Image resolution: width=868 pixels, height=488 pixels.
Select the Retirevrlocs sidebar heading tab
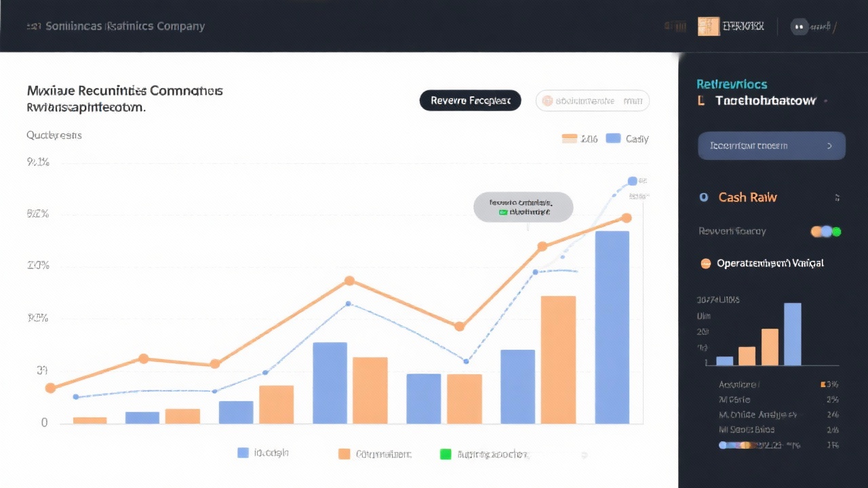pyautogui.click(x=732, y=84)
